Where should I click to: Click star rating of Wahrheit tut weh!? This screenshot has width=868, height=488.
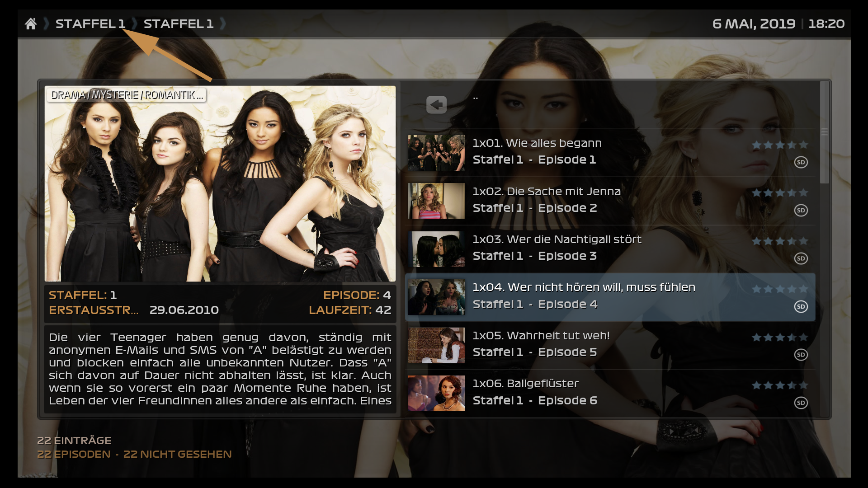click(780, 337)
